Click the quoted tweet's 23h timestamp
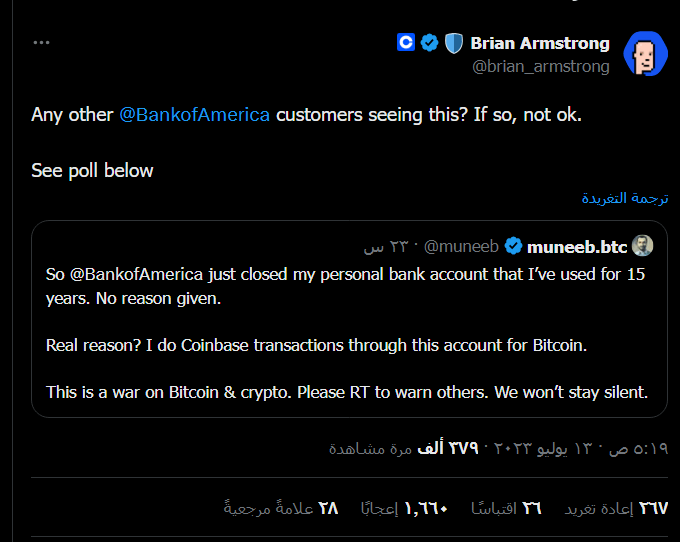This screenshot has width=680, height=542. tap(386, 247)
